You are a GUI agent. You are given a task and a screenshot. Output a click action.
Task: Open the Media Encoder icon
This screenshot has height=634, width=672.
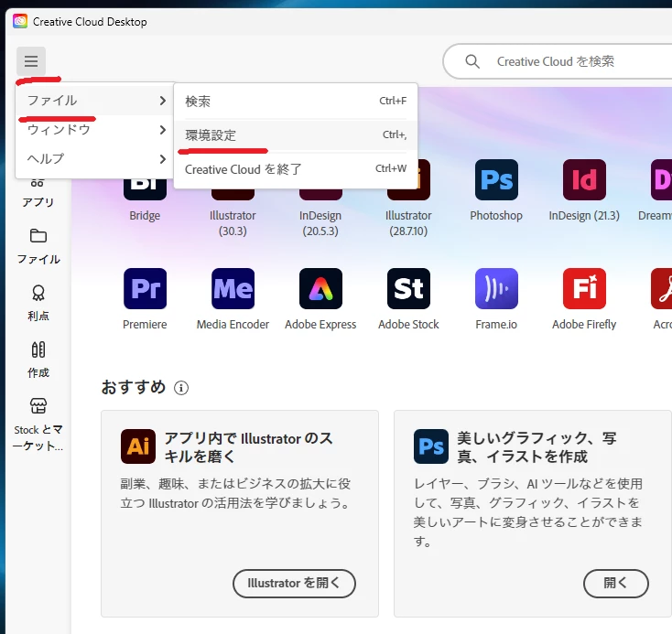point(233,289)
